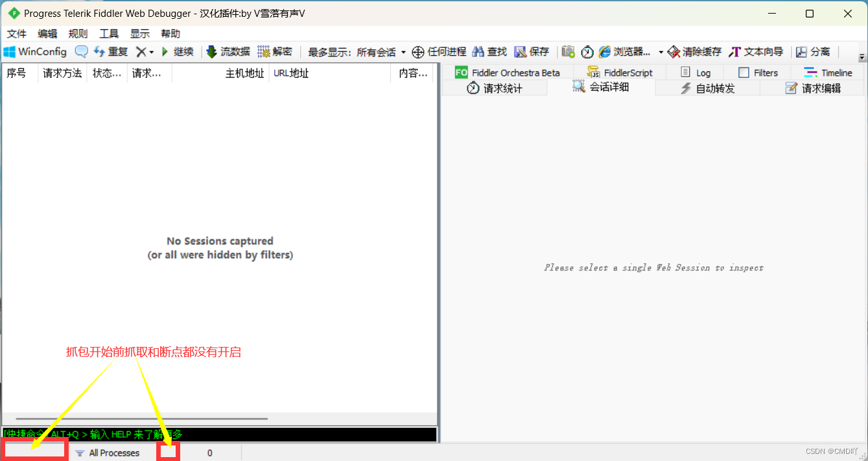Sort by URL地址 column header
This screenshot has height=461, width=868.
[x=330, y=73]
